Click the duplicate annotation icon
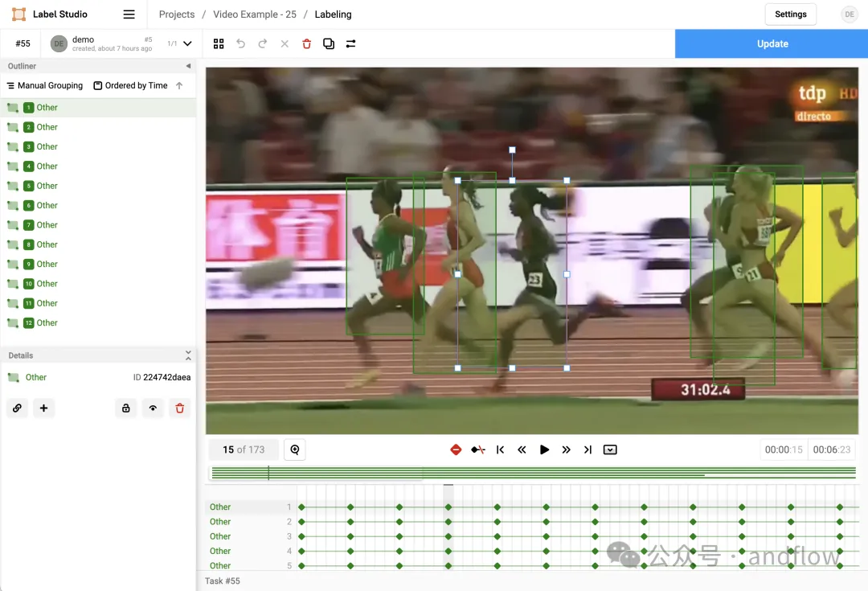The height and width of the screenshot is (591, 868). click(x=329, y=43)
